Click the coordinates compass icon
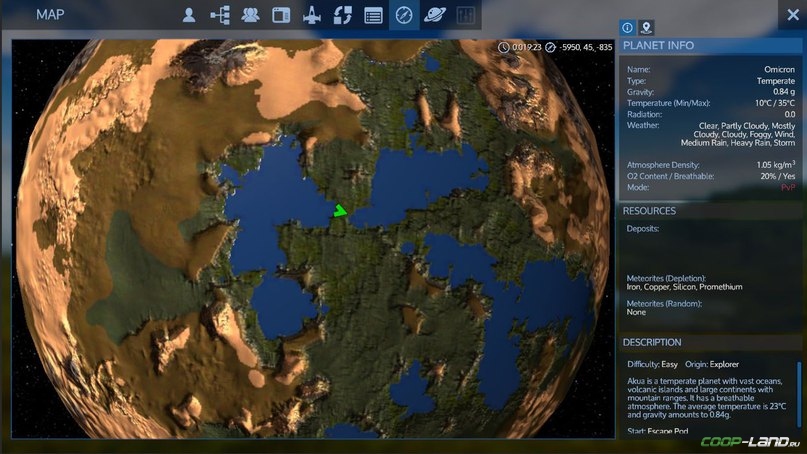This screenshot has height=454, width=807. click(x=550, y=47)
